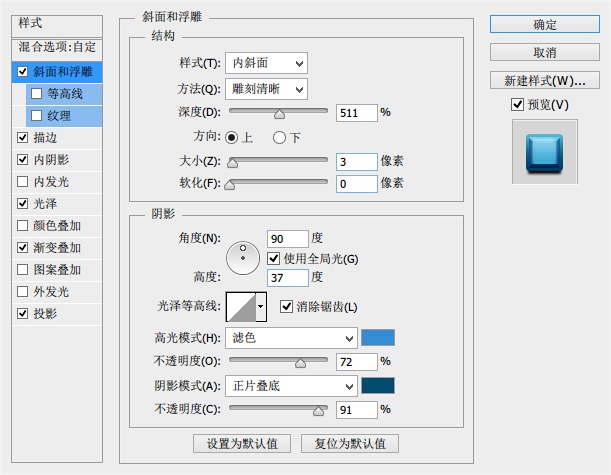Click the highlight mode blue color swatch

pos(378,338)
